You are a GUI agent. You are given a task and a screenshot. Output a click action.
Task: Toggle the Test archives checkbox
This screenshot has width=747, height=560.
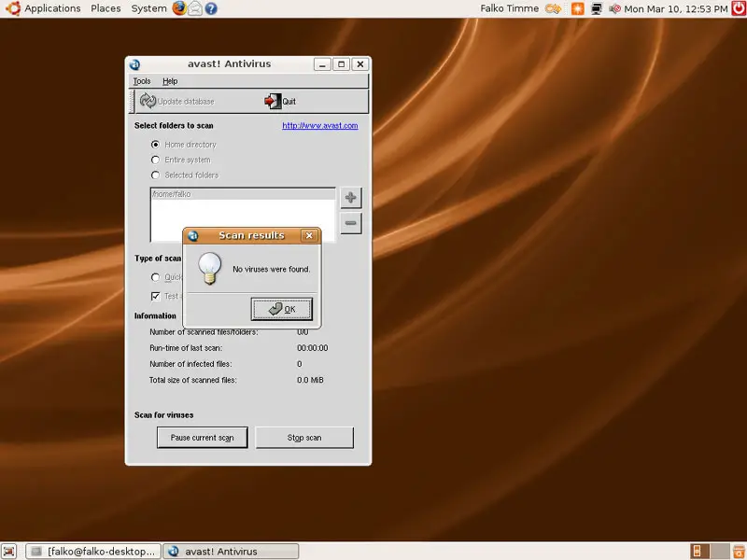tap(155, 296)
